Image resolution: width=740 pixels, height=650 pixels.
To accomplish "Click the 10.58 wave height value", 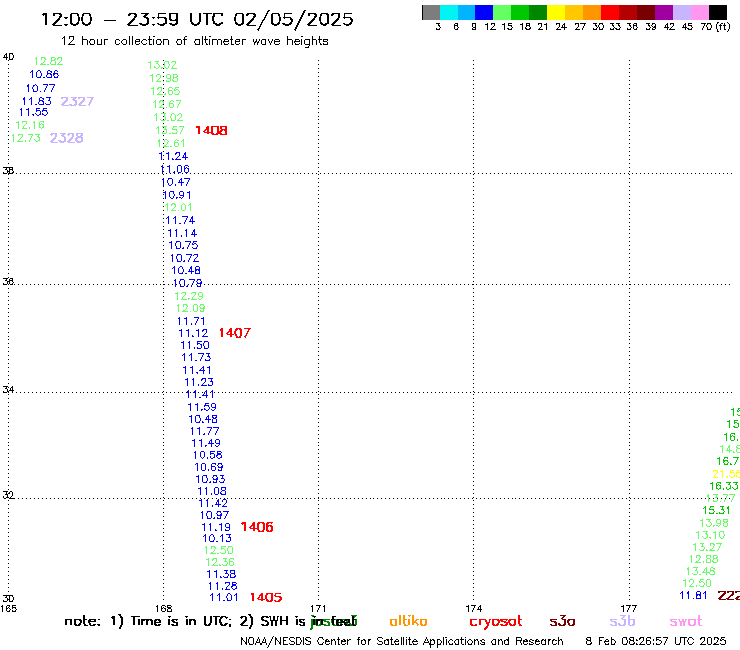I will tap(207, 456).
